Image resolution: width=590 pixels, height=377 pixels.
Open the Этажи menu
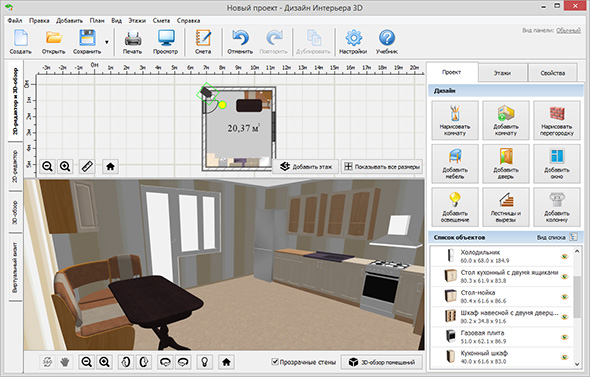137,21
